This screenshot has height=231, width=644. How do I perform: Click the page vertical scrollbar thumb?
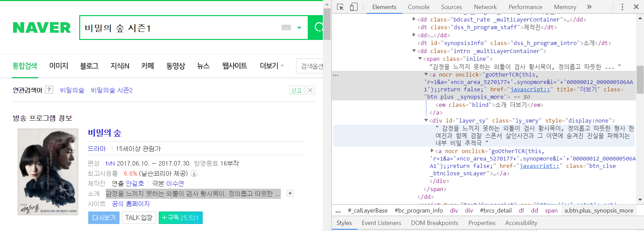pyautogui.click(x=327, y=24)
